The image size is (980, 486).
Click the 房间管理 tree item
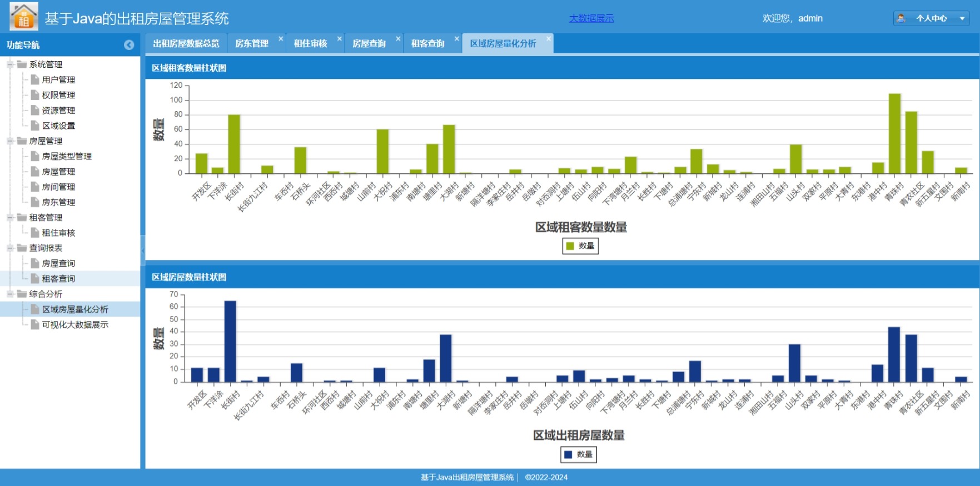pos(58,187)
